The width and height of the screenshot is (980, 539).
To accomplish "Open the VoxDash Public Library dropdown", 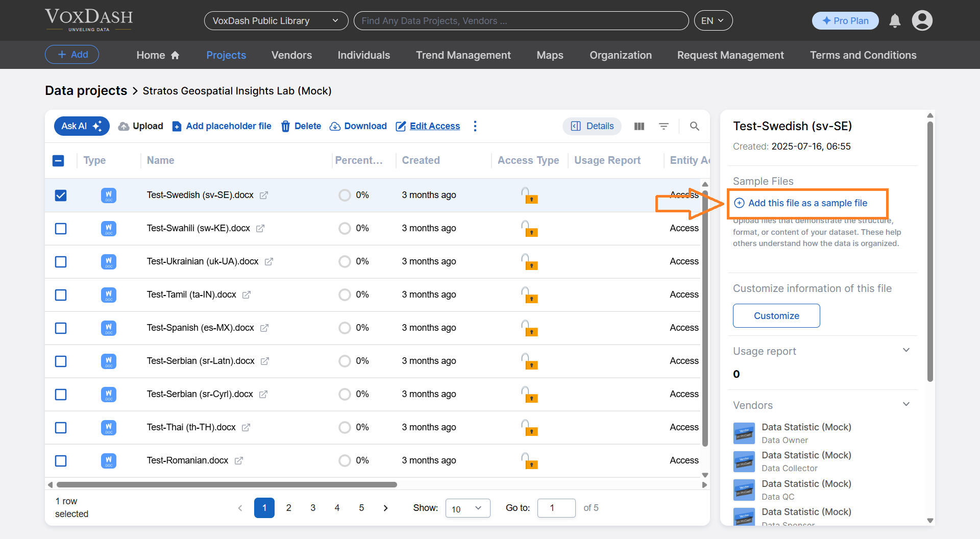I will click(x=276, y=20).
